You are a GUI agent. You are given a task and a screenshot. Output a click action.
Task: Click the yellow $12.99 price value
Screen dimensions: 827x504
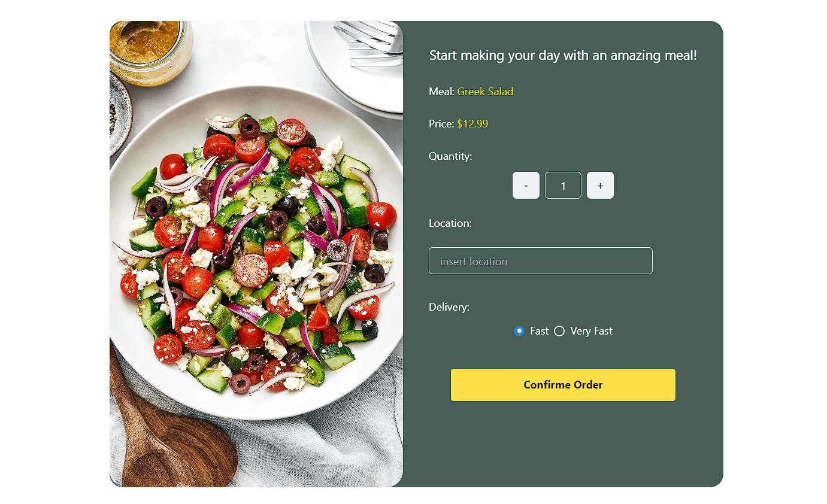pos(472,124)
